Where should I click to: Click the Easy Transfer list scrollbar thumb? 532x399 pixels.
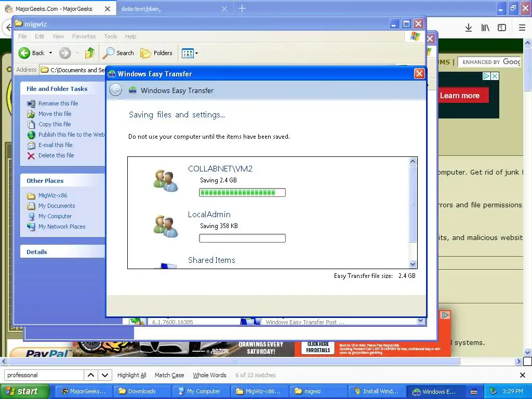[x=413, y=204]
